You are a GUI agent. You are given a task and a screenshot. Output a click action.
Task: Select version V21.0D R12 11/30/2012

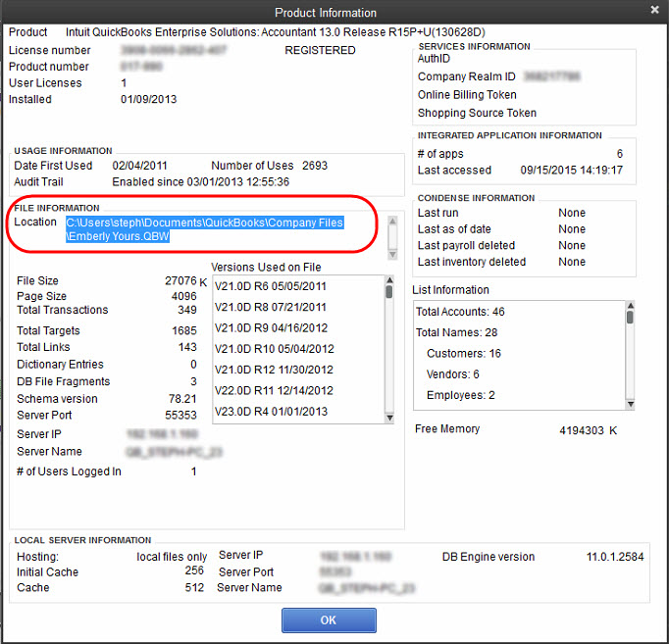tap(275, 370)
